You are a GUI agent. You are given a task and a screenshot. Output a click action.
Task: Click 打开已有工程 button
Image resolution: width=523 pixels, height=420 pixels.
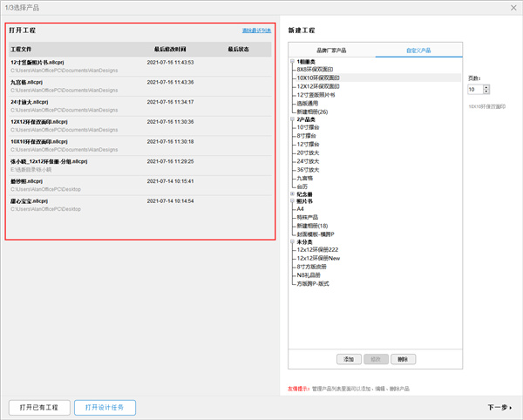coord(39,407)
